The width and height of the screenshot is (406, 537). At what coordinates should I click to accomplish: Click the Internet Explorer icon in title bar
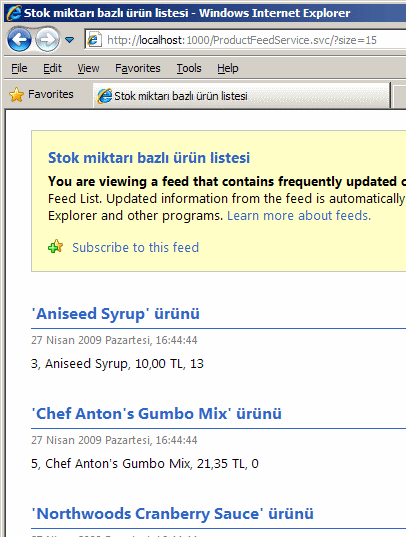[14, 13]
